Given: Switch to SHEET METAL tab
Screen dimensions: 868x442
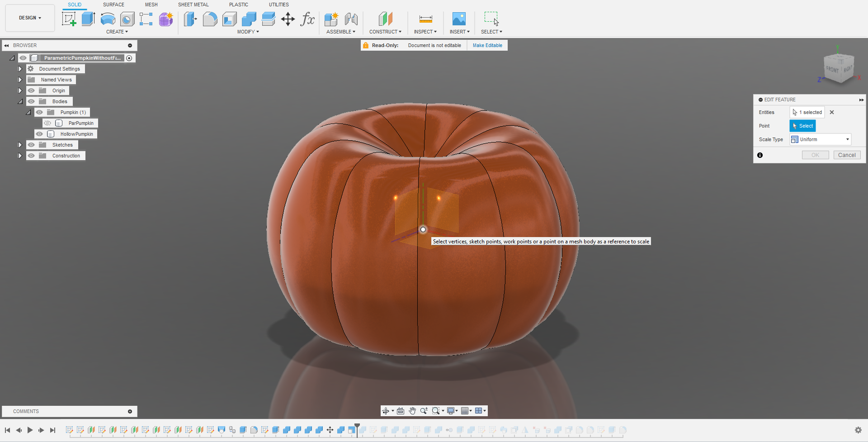Looking at the screenshot, I should click(x=193, y=5).
